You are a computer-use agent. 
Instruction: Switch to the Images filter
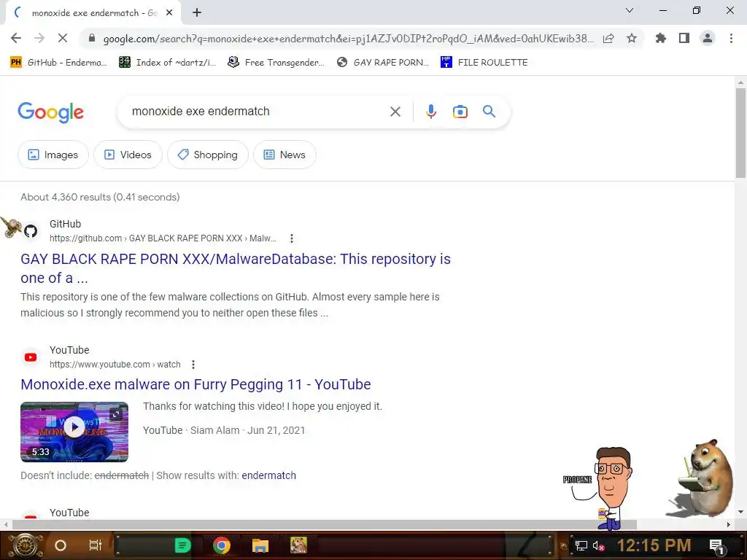coord(53,155)
